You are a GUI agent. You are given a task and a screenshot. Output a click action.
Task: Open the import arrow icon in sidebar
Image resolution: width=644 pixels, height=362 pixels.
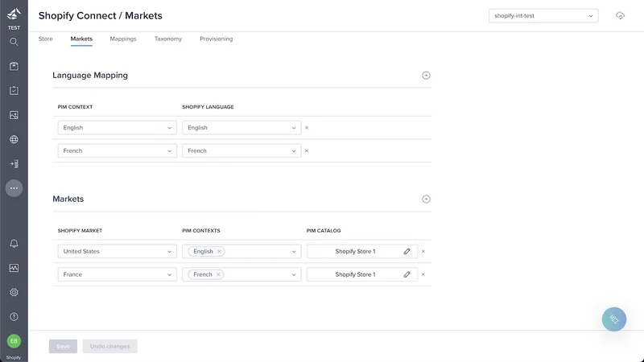14,164
